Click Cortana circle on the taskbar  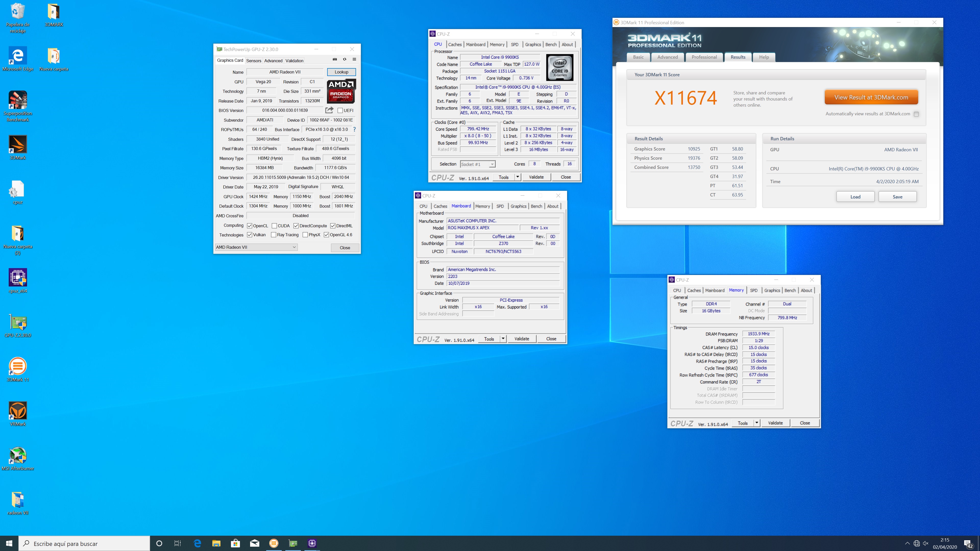(x=159, y=543)
